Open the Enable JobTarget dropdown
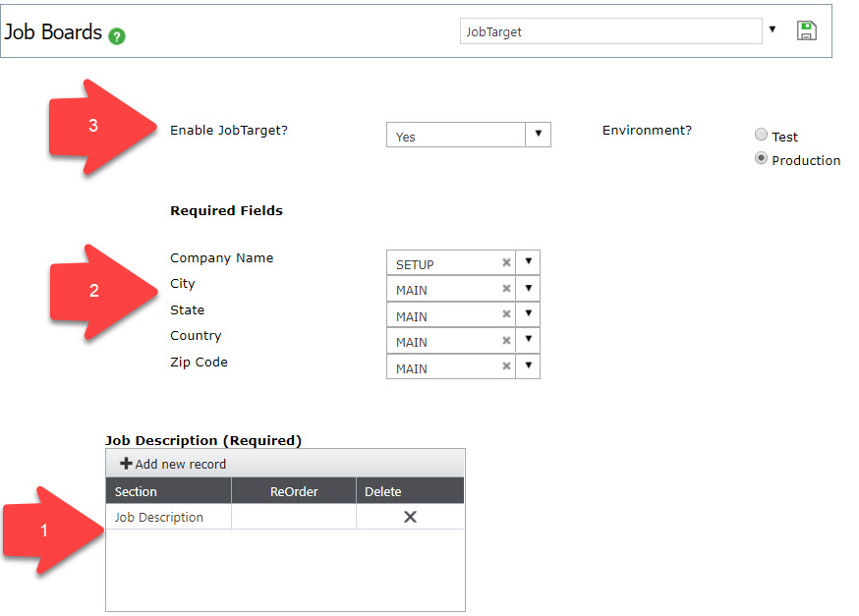 click(x=539, y=136)
